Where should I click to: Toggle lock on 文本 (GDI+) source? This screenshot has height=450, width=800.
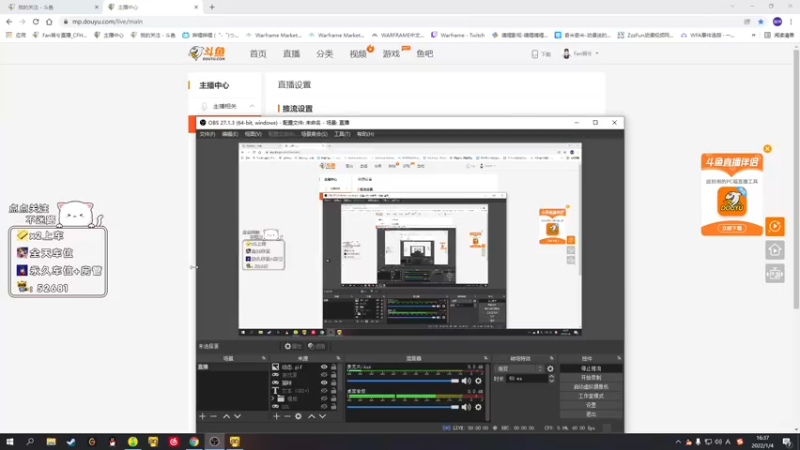coord(334,390)
